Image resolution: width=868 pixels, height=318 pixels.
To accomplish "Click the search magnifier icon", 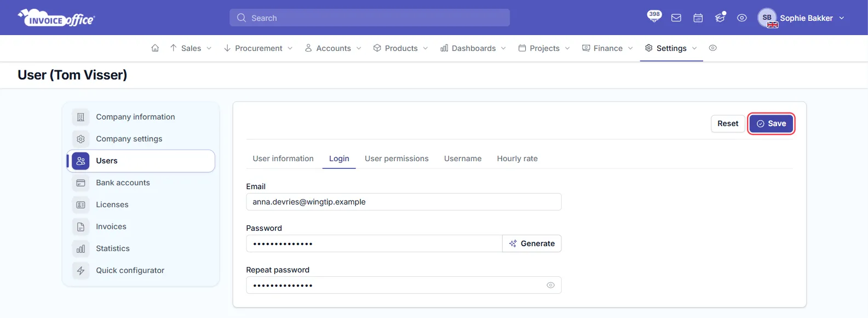I will pos(241,18).
